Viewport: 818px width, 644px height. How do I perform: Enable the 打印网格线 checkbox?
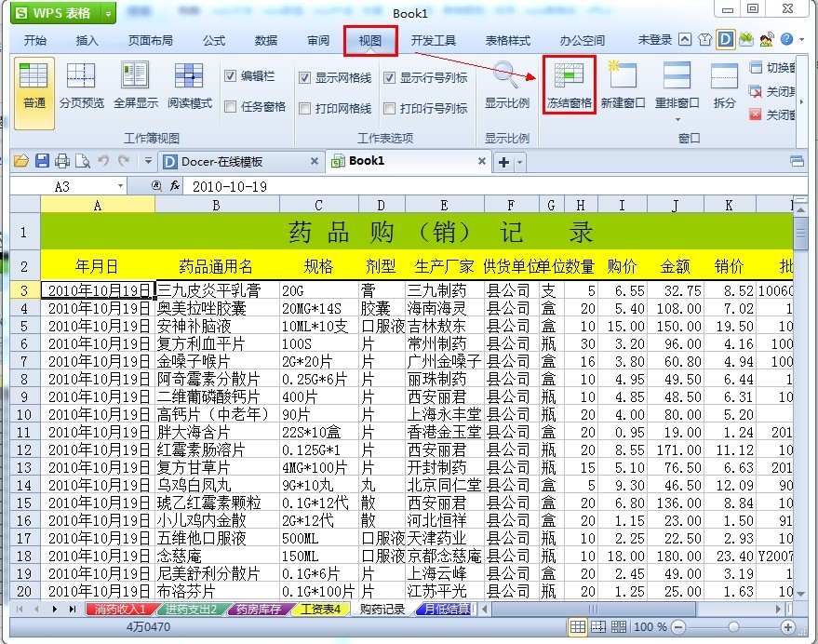[304, 108]
